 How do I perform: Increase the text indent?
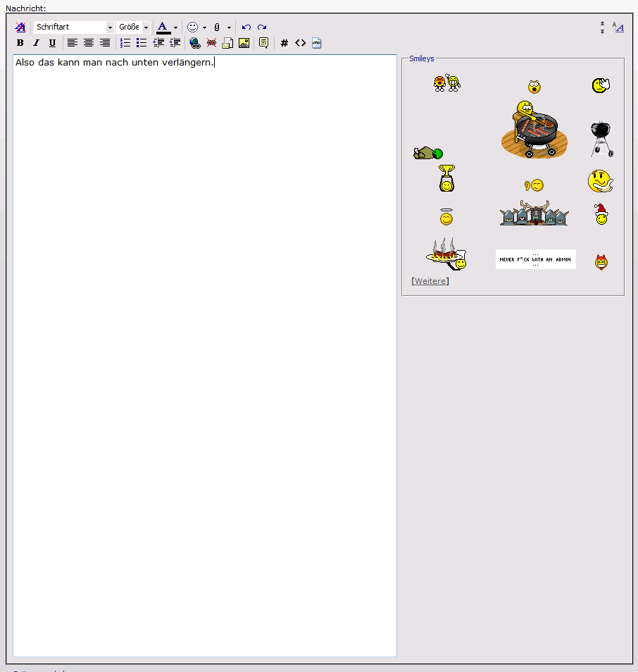click(175, 43)
